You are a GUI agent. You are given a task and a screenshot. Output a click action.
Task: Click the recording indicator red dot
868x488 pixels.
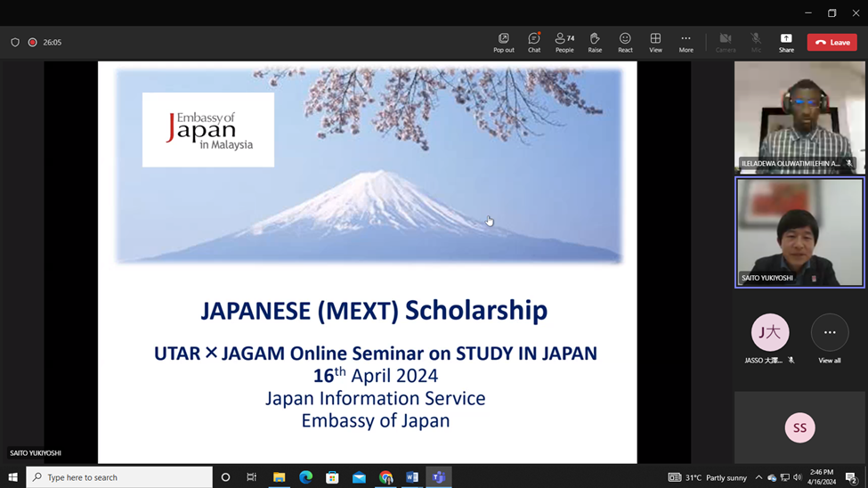[x=33, y=42]
